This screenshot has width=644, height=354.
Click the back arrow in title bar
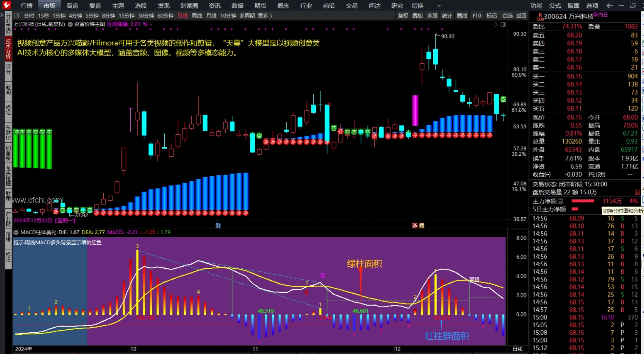click(x=609, y=5)
